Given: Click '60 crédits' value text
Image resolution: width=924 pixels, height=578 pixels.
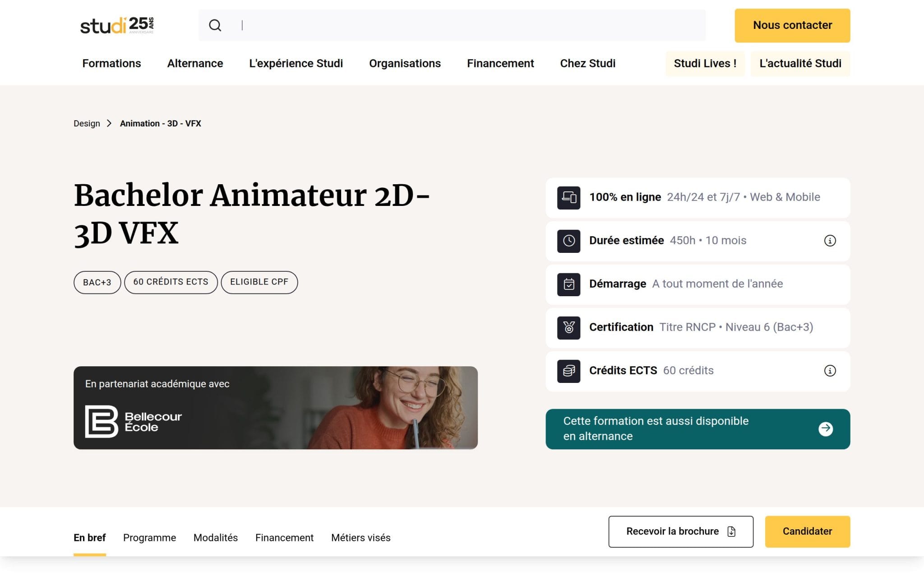Looking at the screenshot, I should pos(688,371).
